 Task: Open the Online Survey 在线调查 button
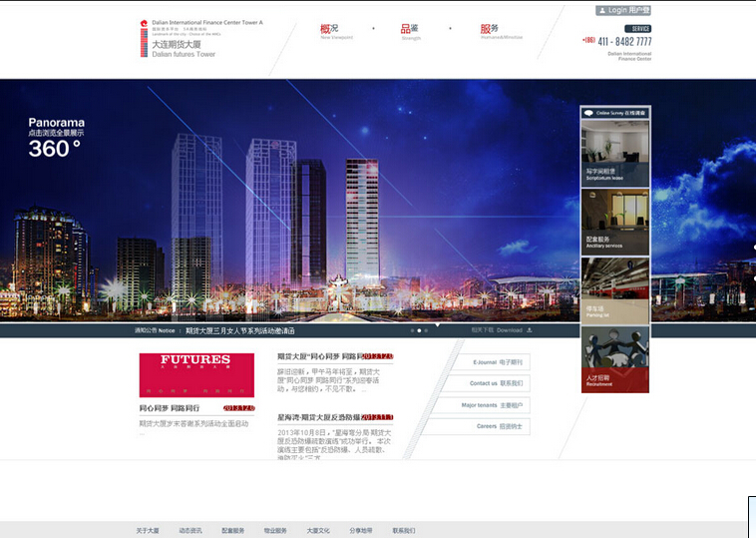tap(615, 114)
